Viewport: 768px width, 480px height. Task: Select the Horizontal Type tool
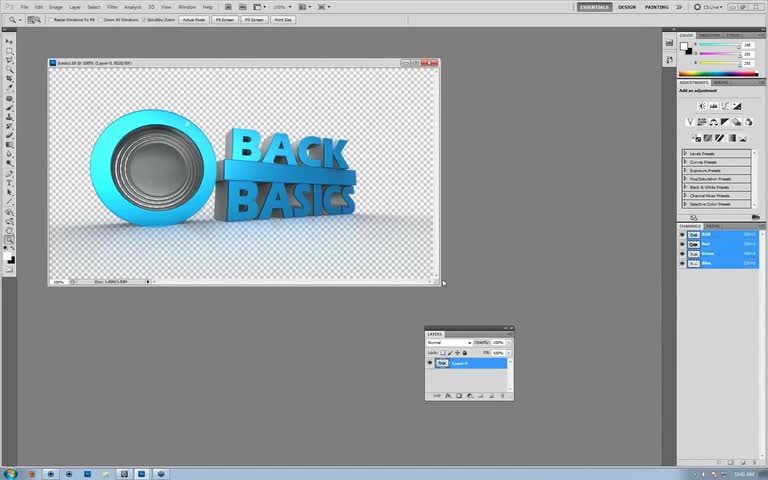point(9,183)
